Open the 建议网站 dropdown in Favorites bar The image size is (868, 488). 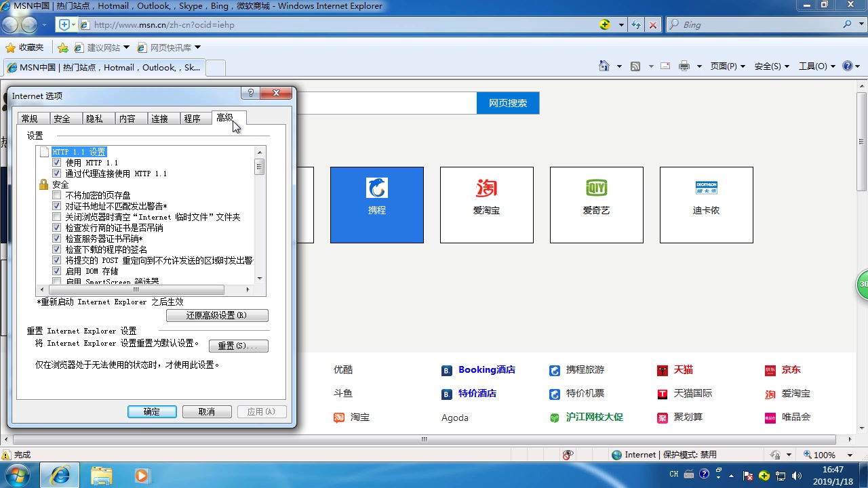[x=126, y=47]
